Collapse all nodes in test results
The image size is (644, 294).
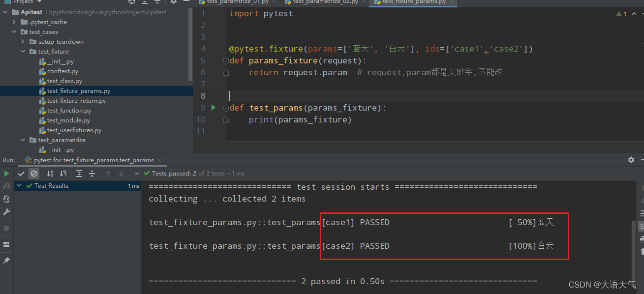tap(92, 174)
